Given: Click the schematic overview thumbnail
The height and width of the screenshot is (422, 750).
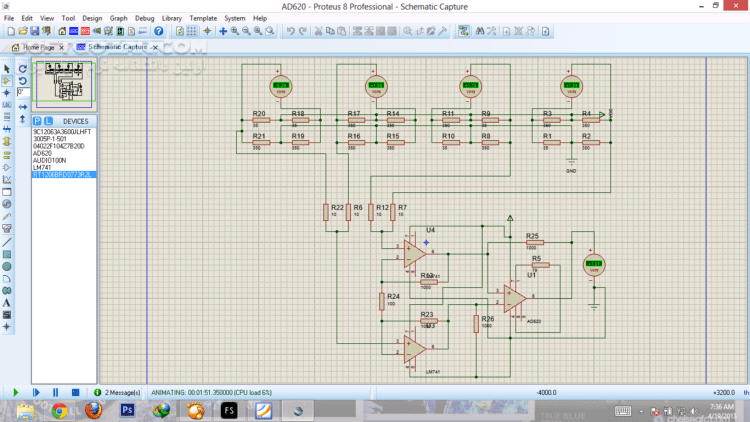Looking at the screenshot, I should (63, 85).
